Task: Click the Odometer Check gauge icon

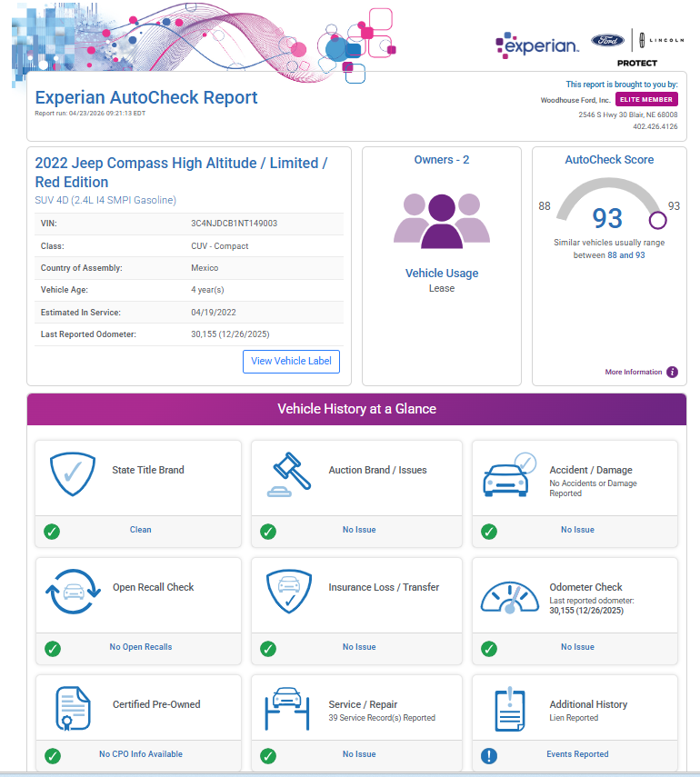Action: coord(510,598)
